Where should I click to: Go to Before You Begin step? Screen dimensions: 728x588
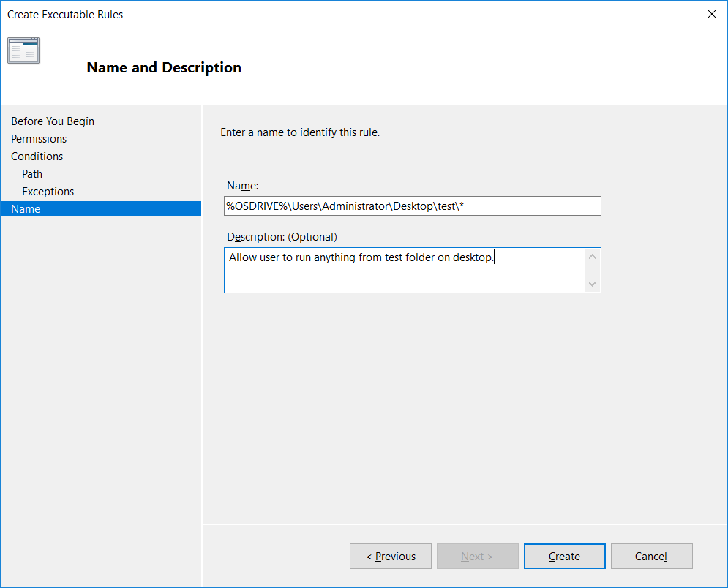click(x=53, y=121)
